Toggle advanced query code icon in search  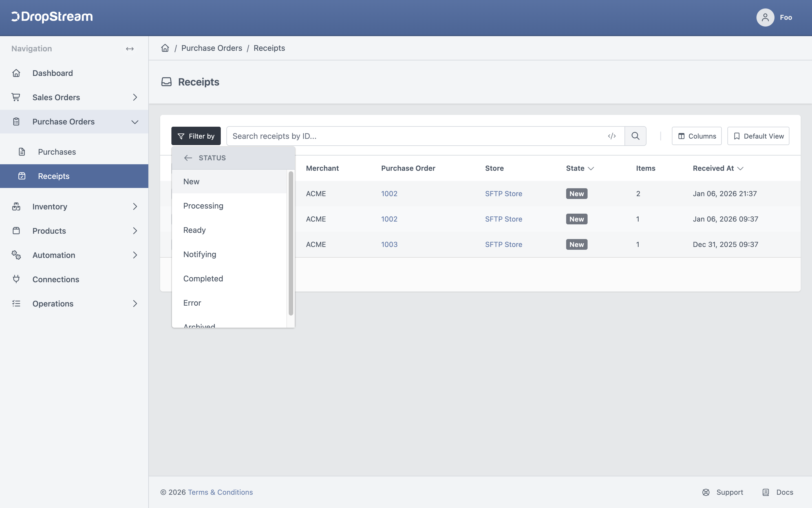point(612,136)
